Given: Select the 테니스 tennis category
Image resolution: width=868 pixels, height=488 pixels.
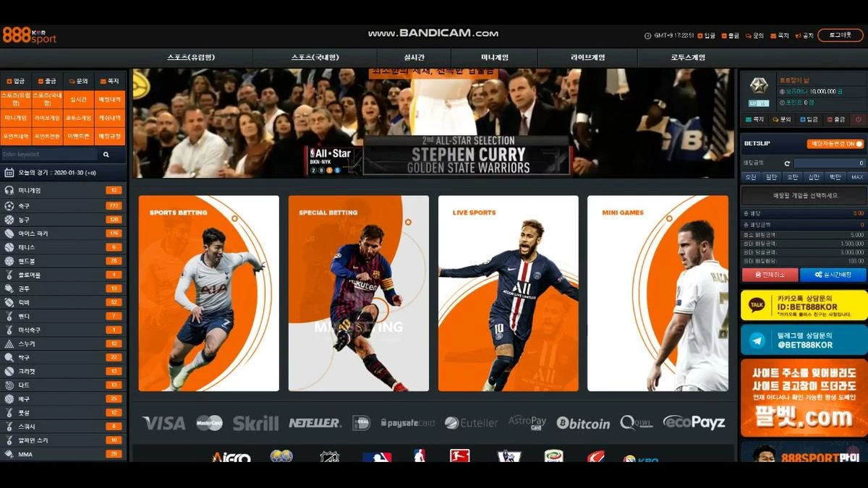Looking at the screenshot, I should pos(64,247).
